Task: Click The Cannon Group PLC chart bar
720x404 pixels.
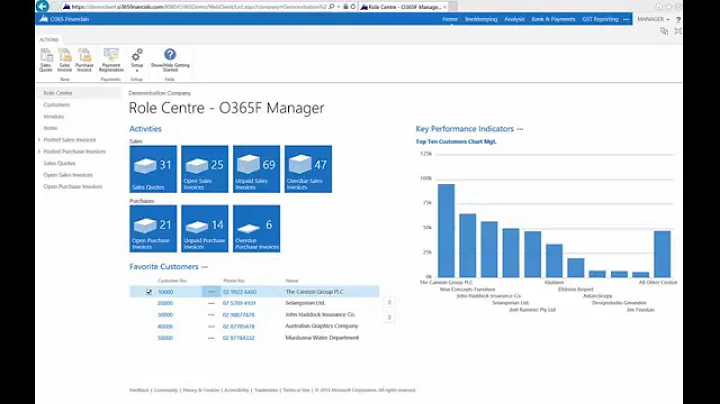Action: pyautogui.click(x=446, y=230)
